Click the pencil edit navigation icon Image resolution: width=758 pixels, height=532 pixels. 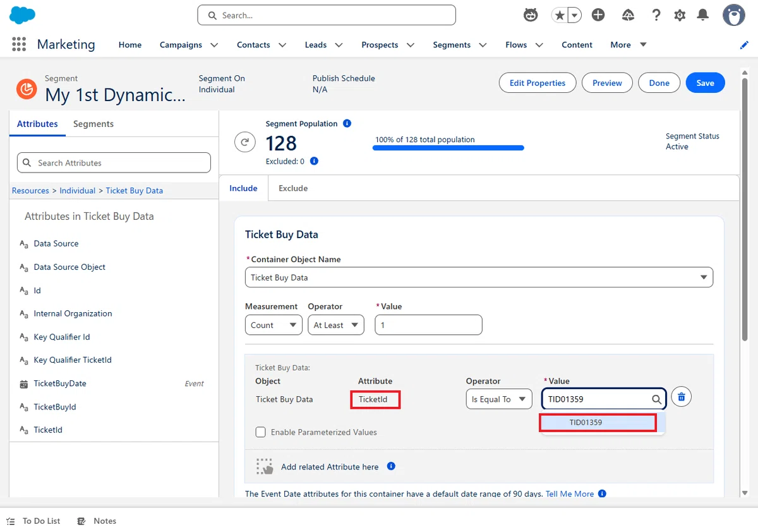pyautogui.click(x=744, y=45)
